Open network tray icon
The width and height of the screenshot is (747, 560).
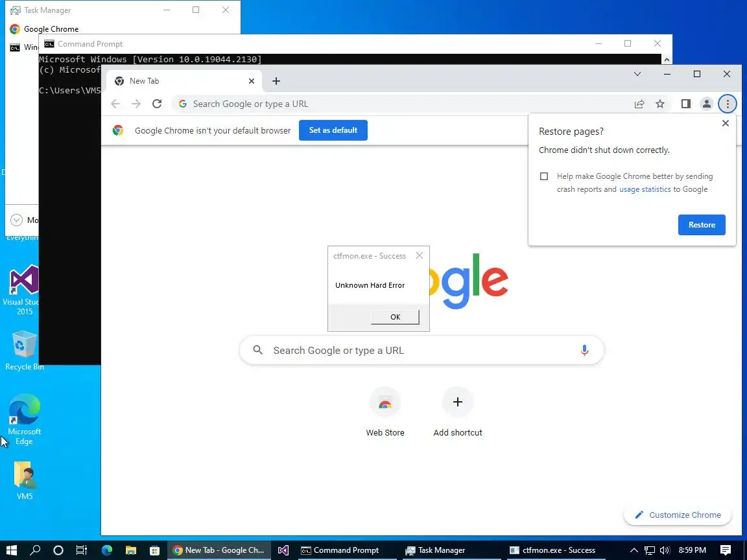coord(649,550)
